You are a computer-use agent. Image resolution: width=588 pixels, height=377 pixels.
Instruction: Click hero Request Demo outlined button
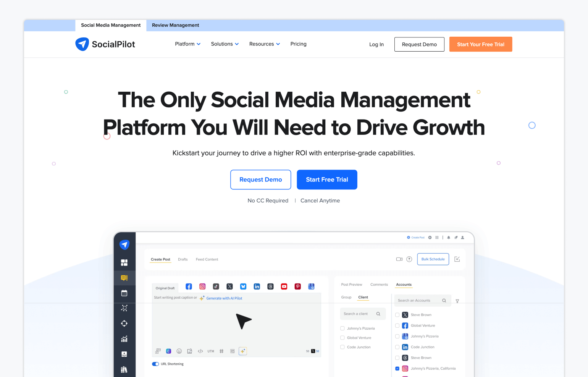pyautogui.click(x=261, y=180)
